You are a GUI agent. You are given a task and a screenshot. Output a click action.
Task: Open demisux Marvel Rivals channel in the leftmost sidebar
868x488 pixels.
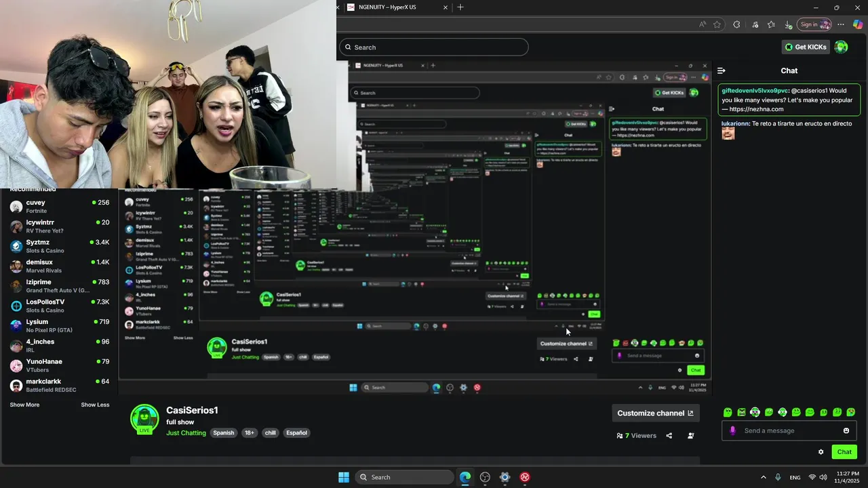click(x=60, y=266)
